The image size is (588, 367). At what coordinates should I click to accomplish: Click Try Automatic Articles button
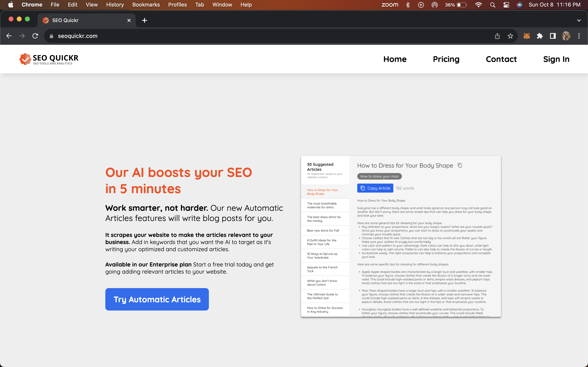tap(157, 299)
